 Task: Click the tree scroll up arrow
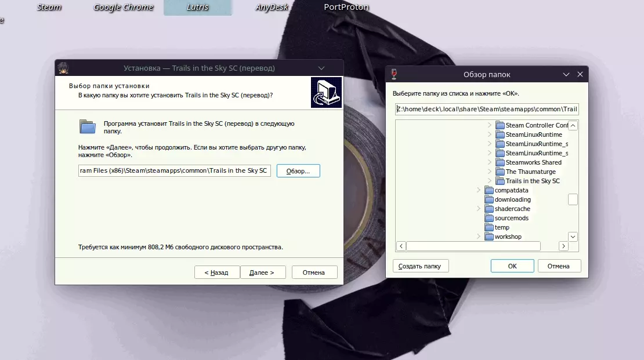[573, 125]
